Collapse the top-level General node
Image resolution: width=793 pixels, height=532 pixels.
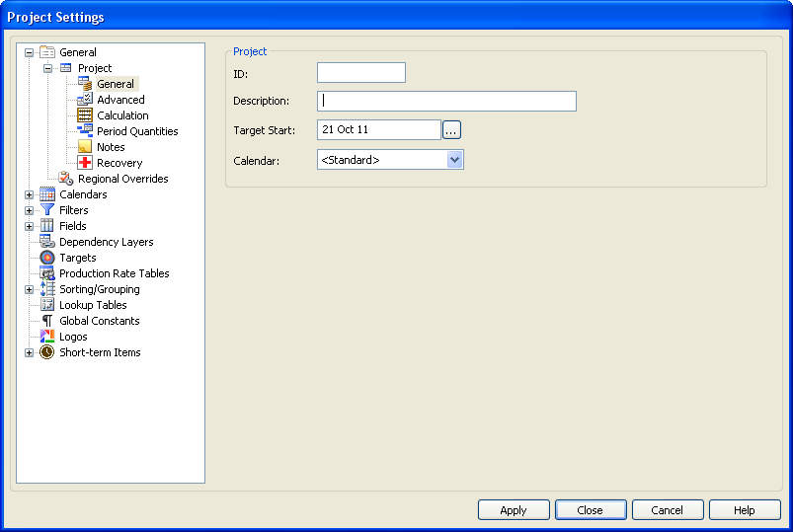30,52
